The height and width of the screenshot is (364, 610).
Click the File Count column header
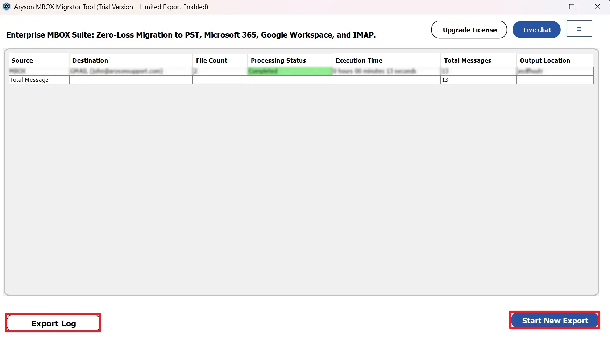coord(220,60)
